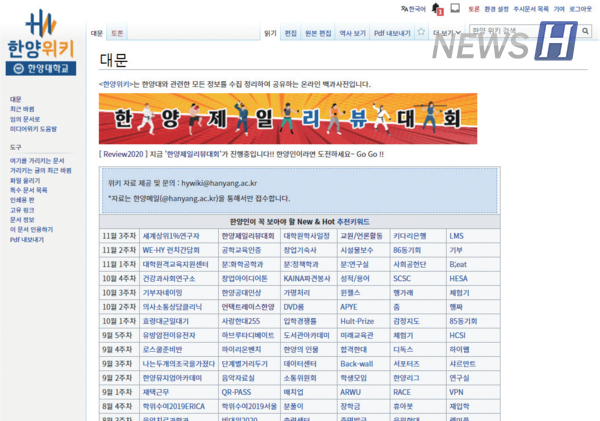Click the star watchlist icon
This screenshot has width=600, height=421.
pos(421,32)
